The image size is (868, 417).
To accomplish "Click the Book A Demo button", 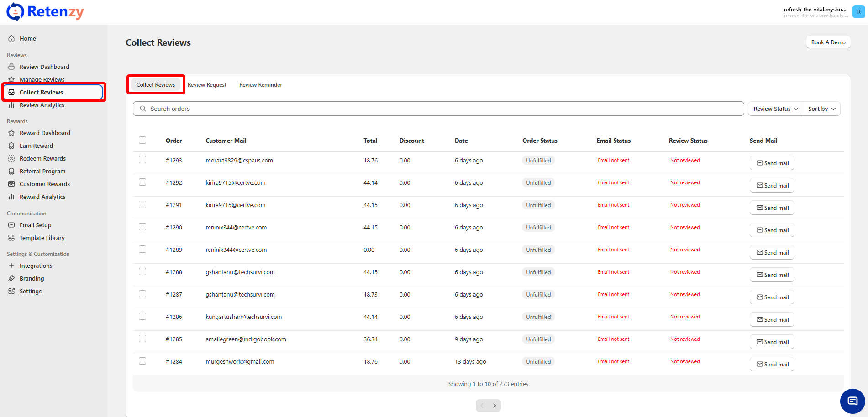I will point(828,42).
